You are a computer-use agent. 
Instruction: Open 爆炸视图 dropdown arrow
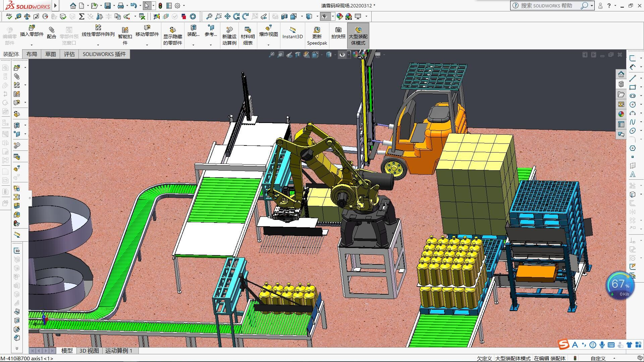click(x=268, y=45)
